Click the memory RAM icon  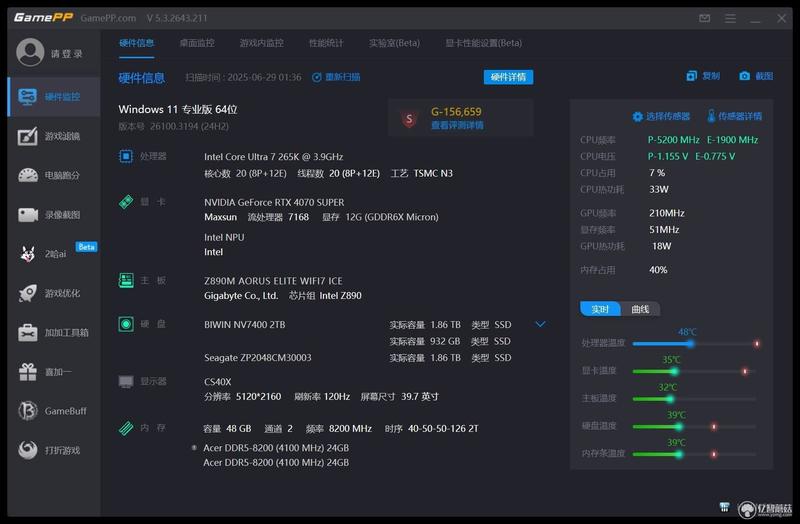[x=126, y=428]
